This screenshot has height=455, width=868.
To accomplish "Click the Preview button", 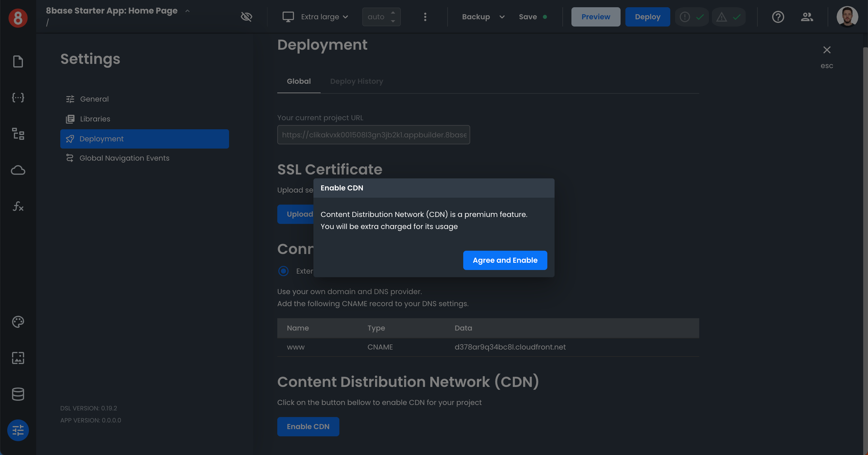I will click(596, 17).
